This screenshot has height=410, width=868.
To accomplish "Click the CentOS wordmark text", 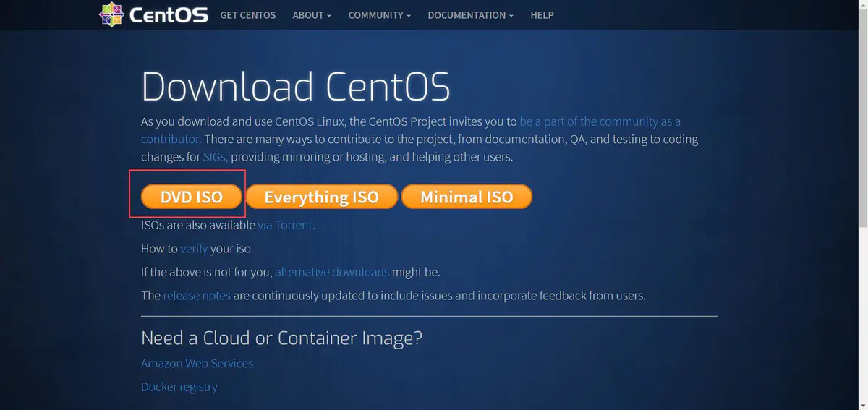I will pos(169,15).
